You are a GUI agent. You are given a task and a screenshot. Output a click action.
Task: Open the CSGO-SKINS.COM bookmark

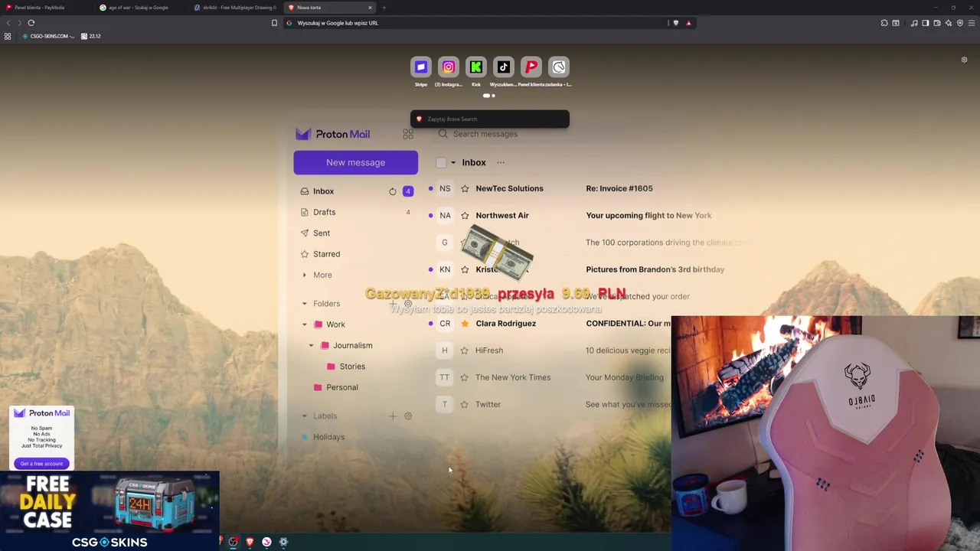pyautogui.click(x=48, y=36)
